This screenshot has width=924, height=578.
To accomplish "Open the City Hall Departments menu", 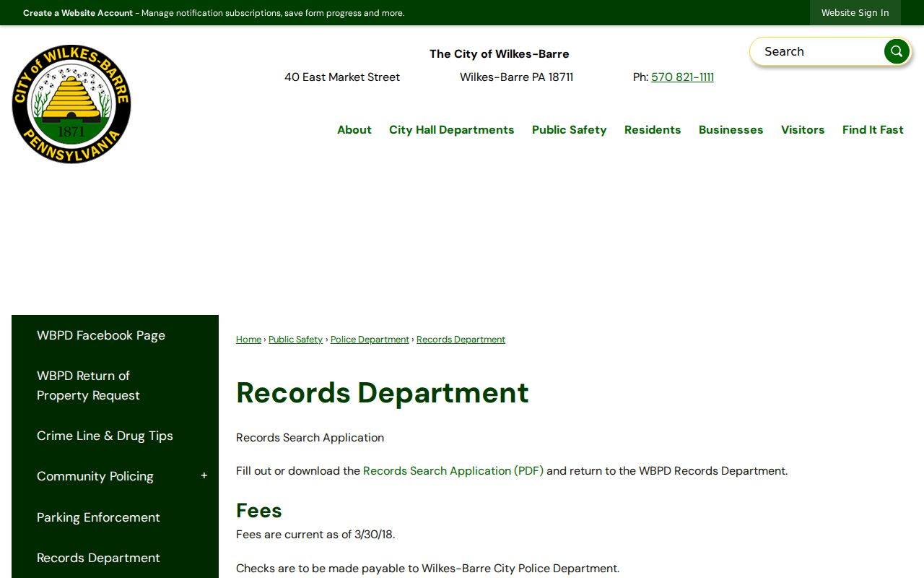I will pos(452,130).
